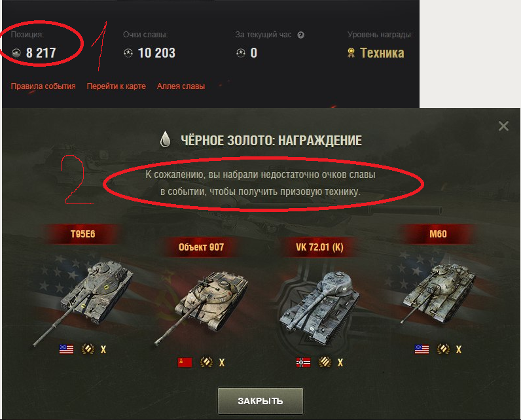This screenshot has width=521, height=420.
Task: Click the position rank icon beside 8 217
Action: (x=16, y=53)
